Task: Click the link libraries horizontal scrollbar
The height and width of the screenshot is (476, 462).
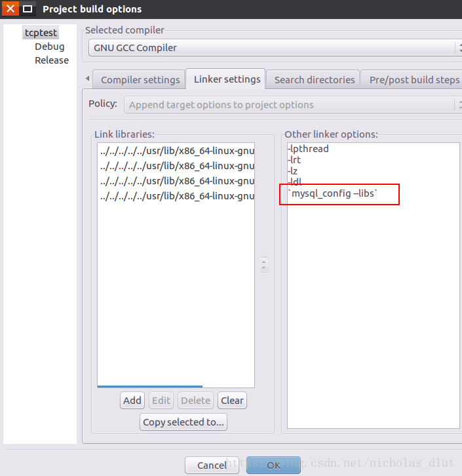Action: [150, 386]
